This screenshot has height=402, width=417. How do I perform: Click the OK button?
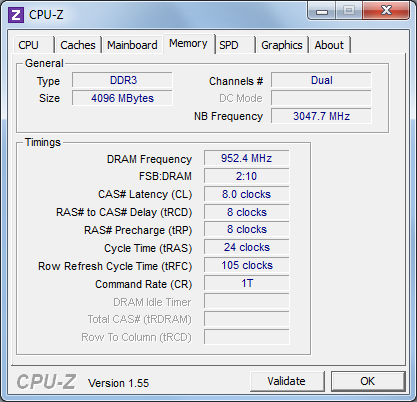point(368,381)
